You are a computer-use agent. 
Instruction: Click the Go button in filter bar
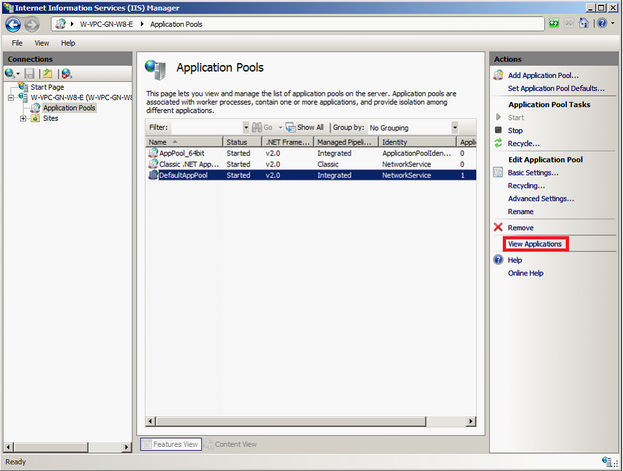point(263,128)
